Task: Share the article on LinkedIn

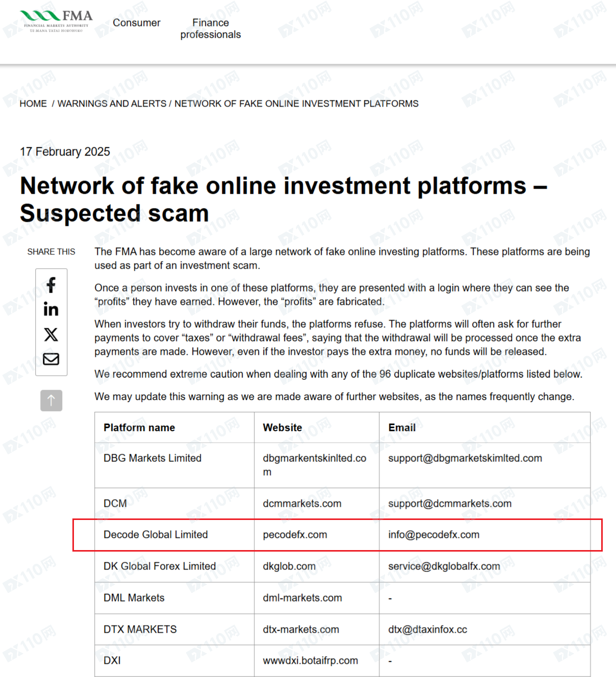Action: point(51,309)
